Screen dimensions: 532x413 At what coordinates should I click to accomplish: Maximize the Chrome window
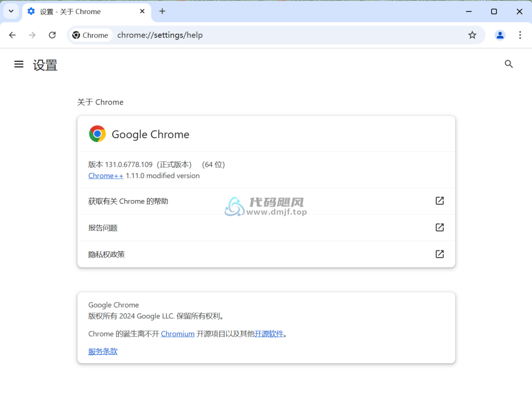(x=494, y=11)
